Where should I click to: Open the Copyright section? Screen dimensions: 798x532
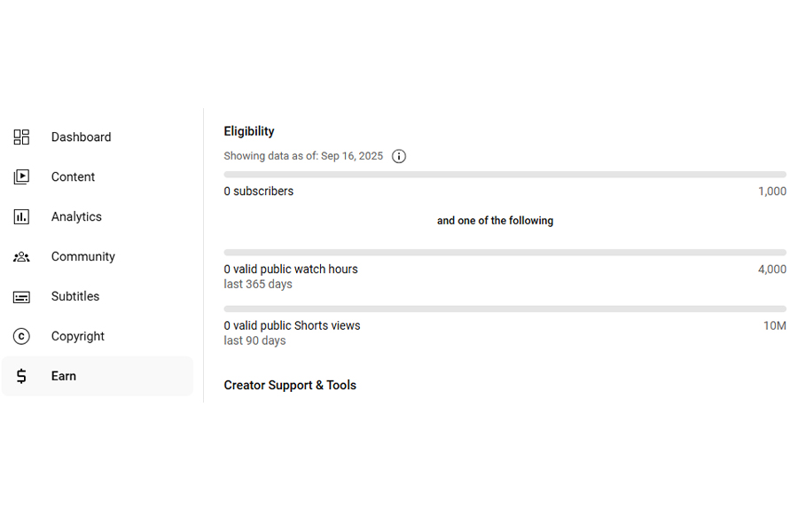pos(78,337)
